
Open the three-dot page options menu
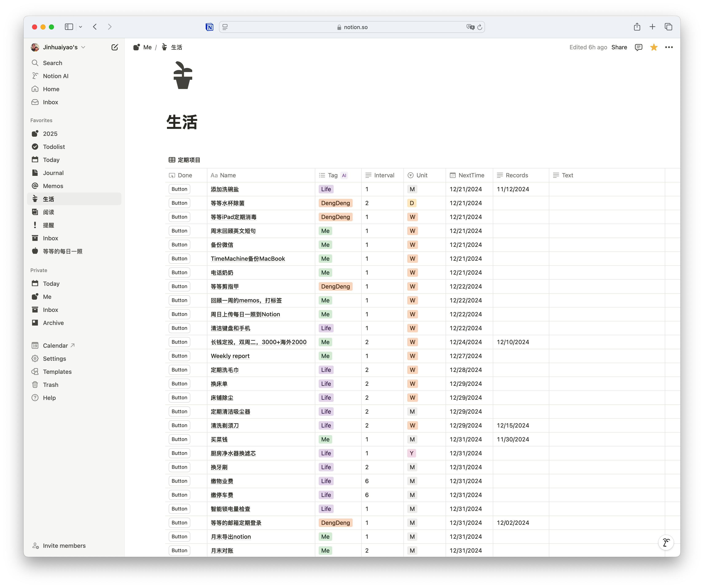669,47
